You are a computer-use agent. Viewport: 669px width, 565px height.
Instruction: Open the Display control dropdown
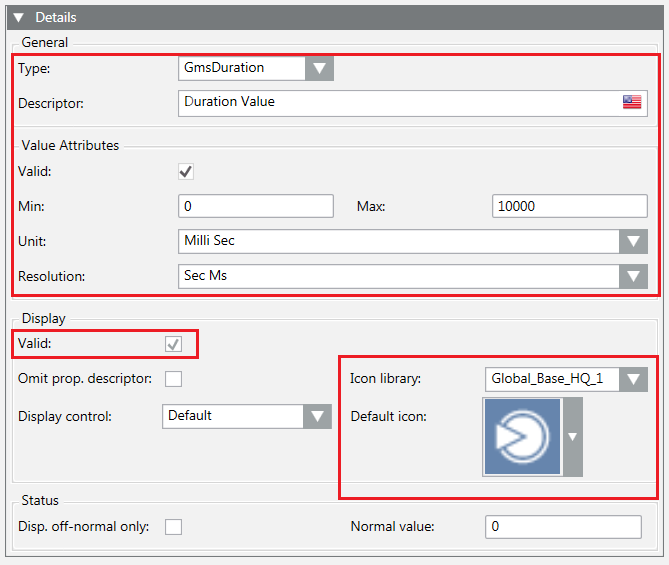click(317, 416)
